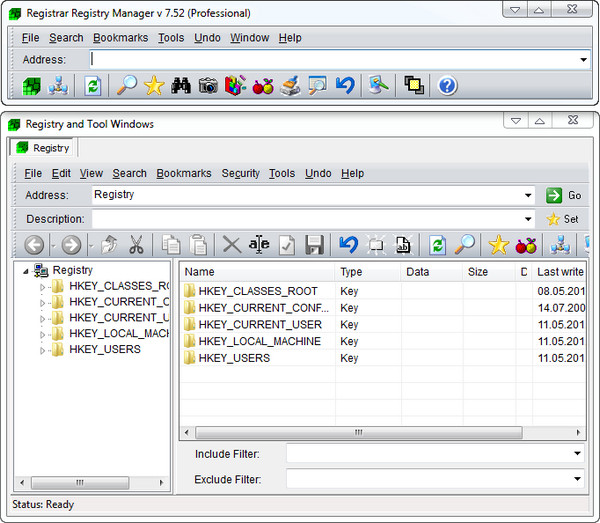Click the refresh icon in top toolbar
This screenshot has width=600, height=523.
(x=93, y=86)
